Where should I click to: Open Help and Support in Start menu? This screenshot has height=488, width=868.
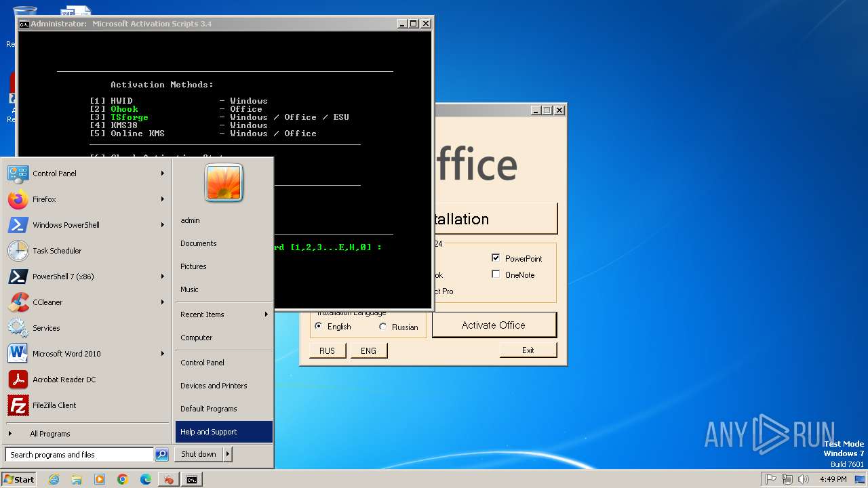pos(224,432)
